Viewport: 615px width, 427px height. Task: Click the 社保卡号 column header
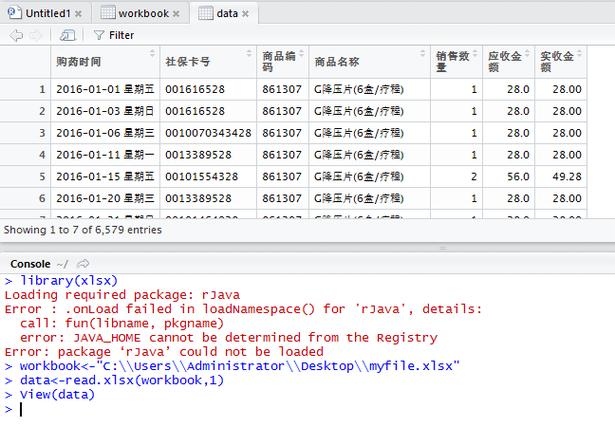[208, 62]
